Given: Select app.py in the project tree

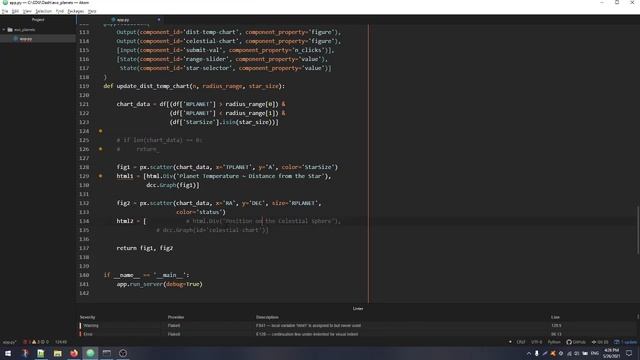Looking at the screenshot, I should pyautogui.click(x=26, y=39).
